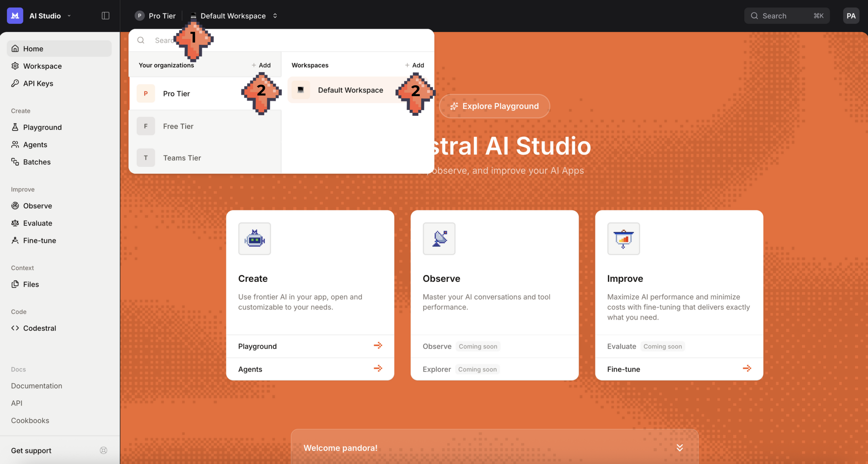Click the Improve card presentation chart icon
This screenshot has width=868, height=464.
[x=623, y=238]
